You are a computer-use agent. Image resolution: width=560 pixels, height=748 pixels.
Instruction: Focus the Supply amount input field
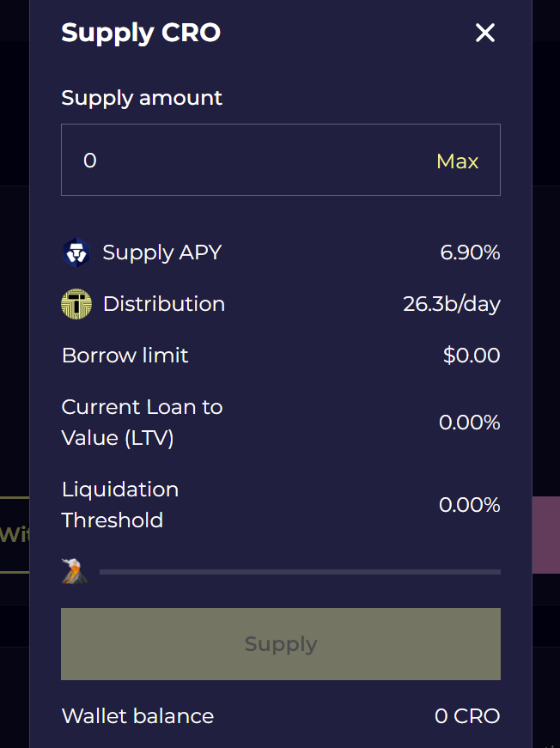click(x=249, y=161)
